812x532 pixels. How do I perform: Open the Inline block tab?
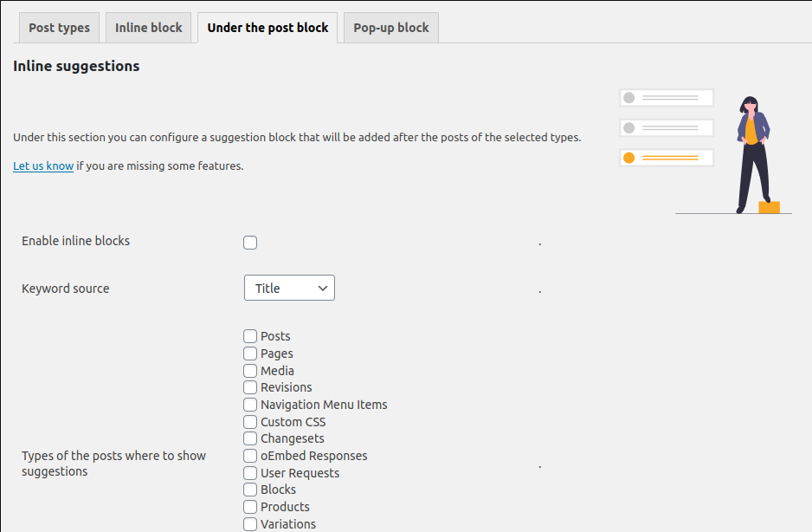tap(148, 28)
